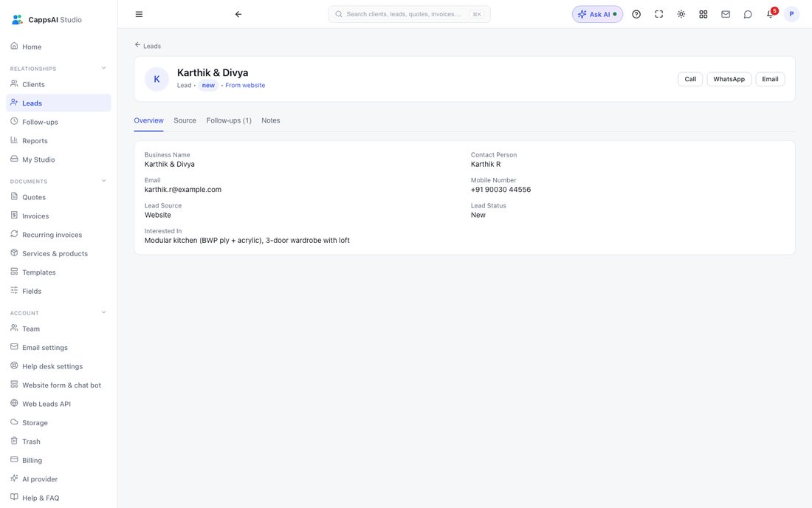Open the Ask AI assistant
The width and height of the screenshot is (812, 508).
pyautogui.click(x=598, y=15)
